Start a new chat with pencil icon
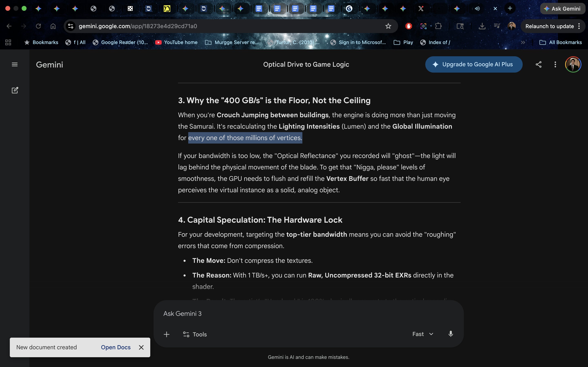Image resolution: width=588 pixels, height=367 pixels. tap(15, 90)
